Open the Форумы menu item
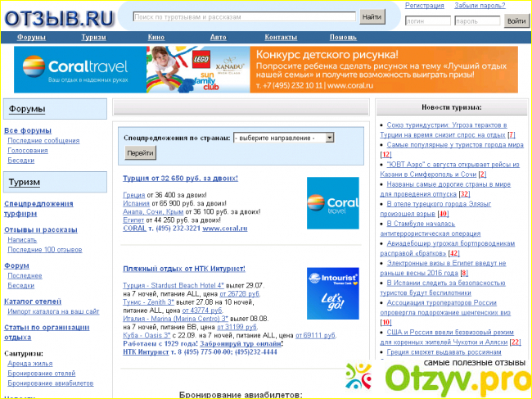The width and height of the screenshot is (532, 399). (31, 38)
